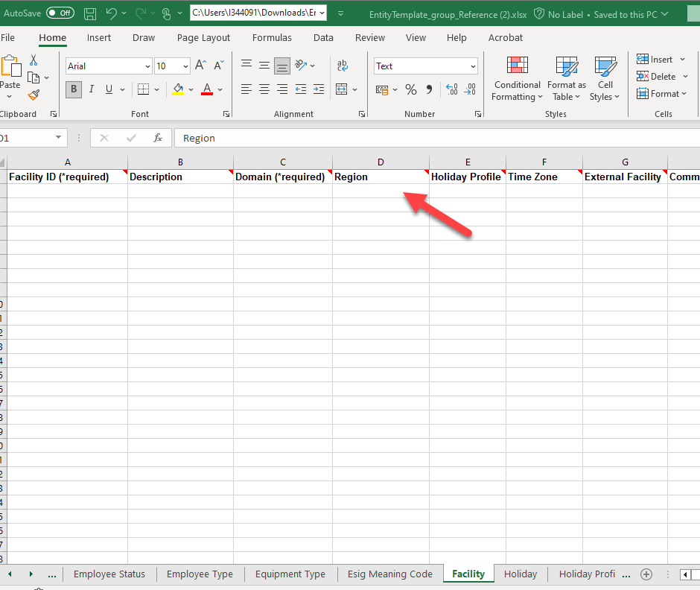Click the formula bar input
This screenshot has height=590, width=700.
(x=438, y=138)
